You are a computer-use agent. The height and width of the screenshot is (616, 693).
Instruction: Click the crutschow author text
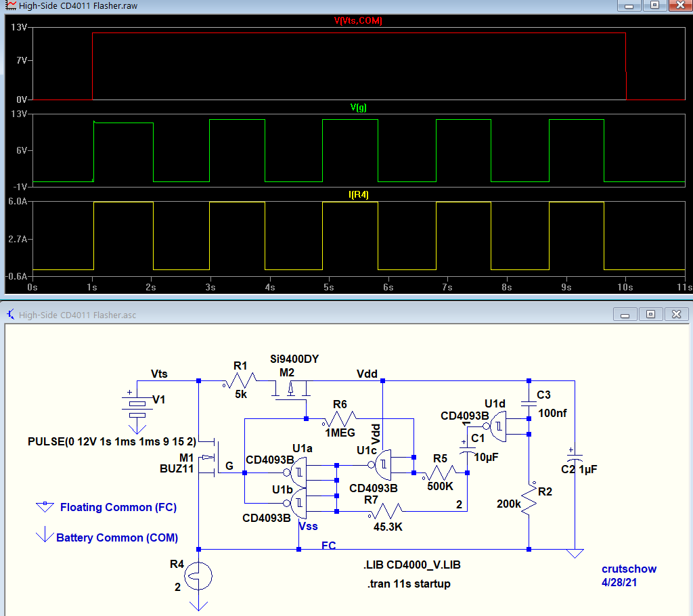point(629,569)
